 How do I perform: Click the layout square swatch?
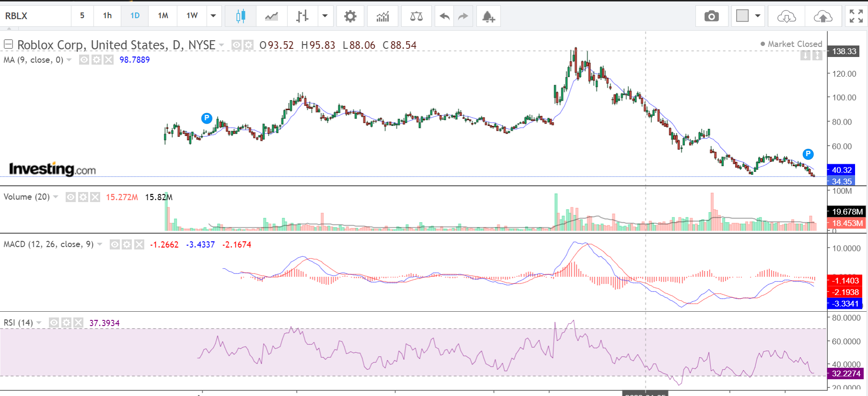[x=742, y=16]
